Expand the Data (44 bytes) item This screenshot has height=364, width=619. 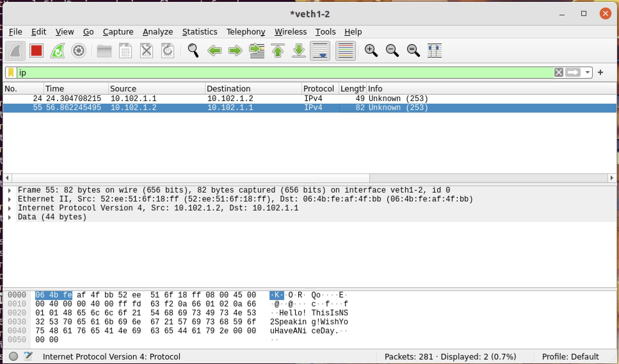10,217
